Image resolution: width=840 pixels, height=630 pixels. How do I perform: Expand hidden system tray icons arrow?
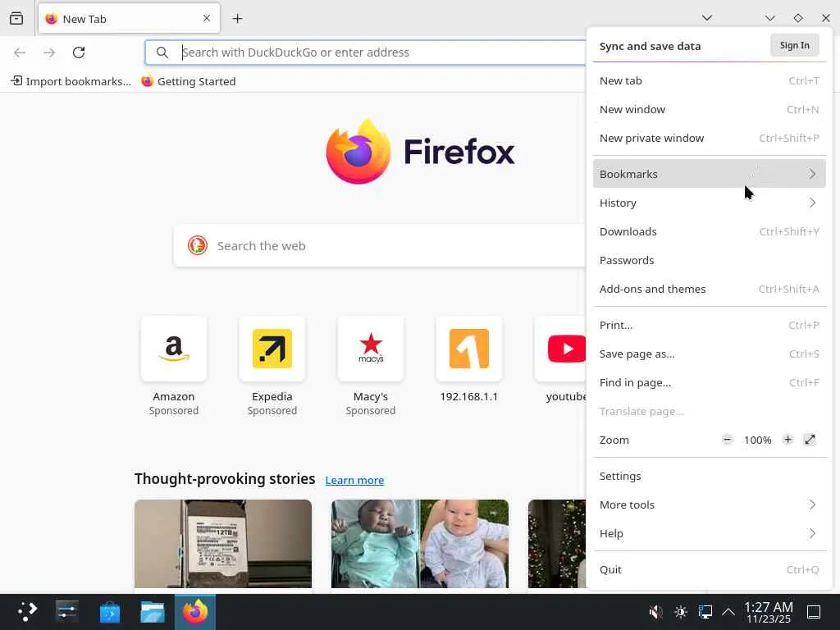(x=728, y=612)
